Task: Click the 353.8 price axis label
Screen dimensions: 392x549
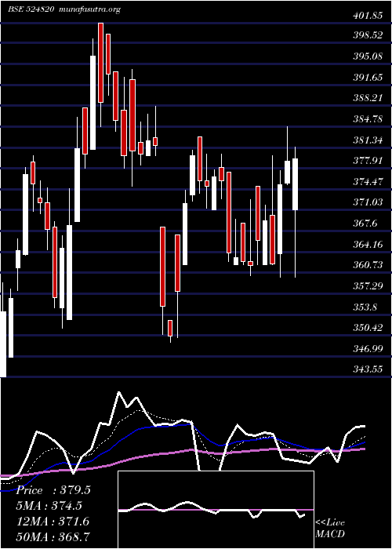Action: 365,307
